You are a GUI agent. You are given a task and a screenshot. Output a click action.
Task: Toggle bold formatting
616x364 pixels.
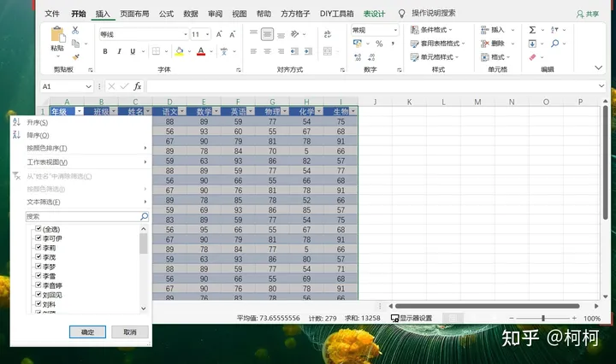pos(105,51)
